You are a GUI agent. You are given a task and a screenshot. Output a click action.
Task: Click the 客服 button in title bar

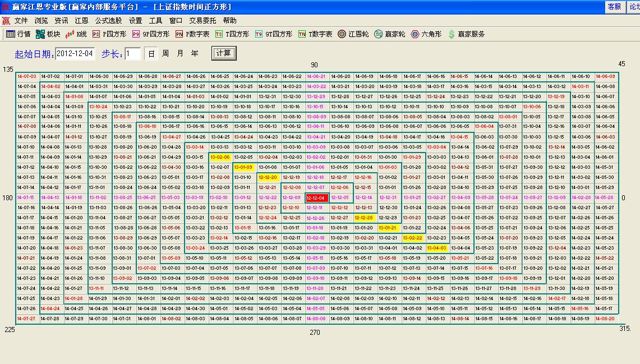614,7
